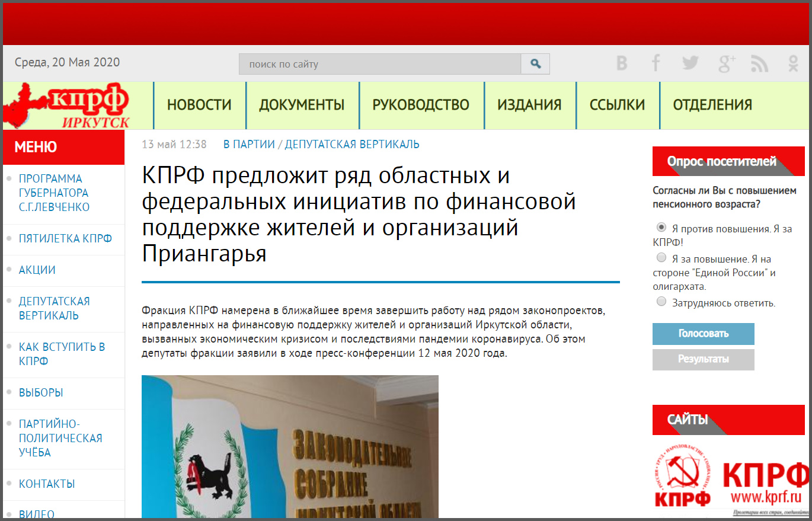Open the АКЦИИ sidebar link
The width and height of the screenshot is (812, 521).
37,270
